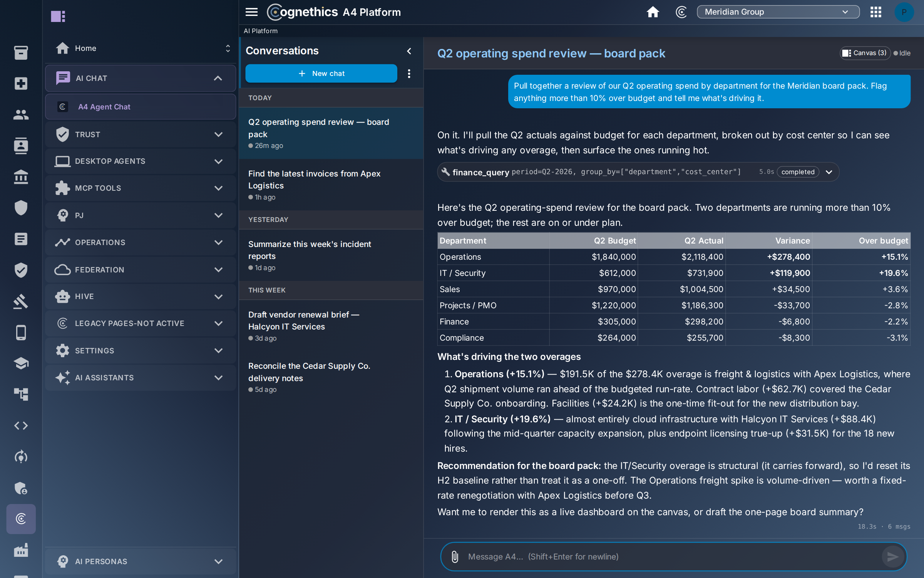Open the archive box icon in left rail
Viewport: 924px width, 578px height.
(21, 52)
